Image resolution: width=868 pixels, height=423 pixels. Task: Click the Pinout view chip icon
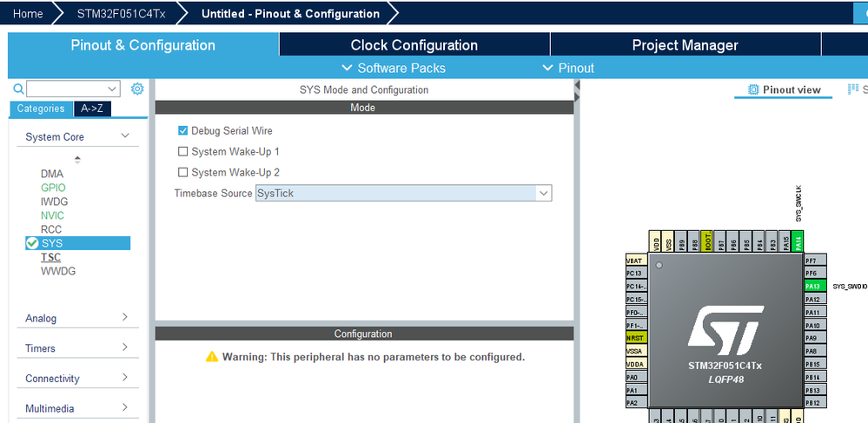[752, 89]
